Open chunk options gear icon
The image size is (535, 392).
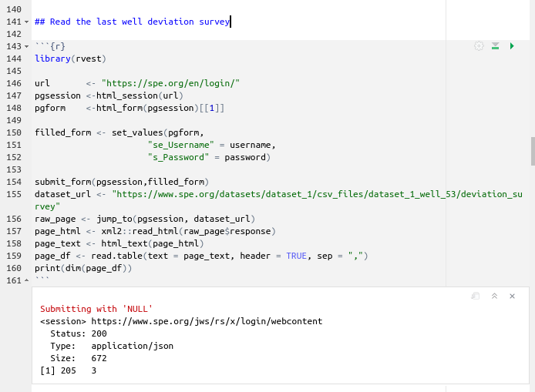479,46
